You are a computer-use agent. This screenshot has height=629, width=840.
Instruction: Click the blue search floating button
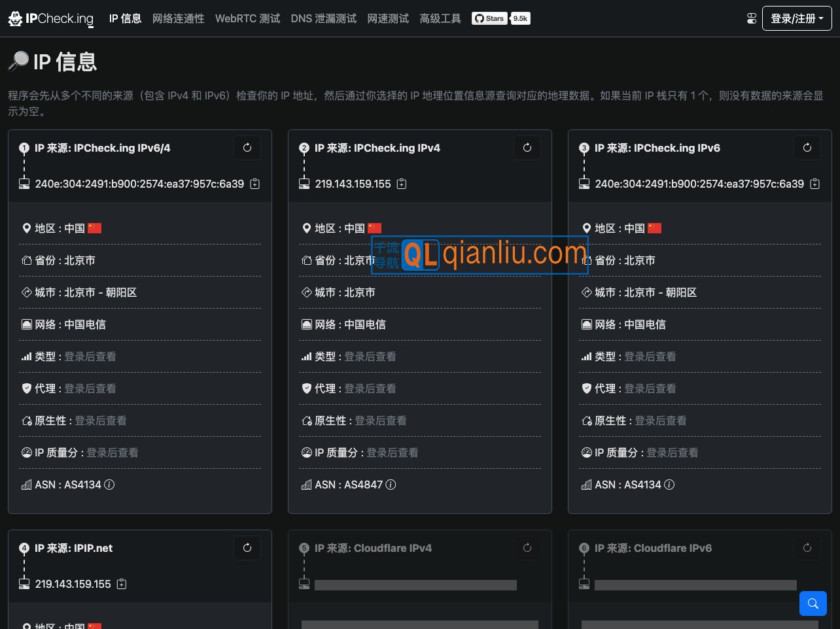tap(813, 603)
